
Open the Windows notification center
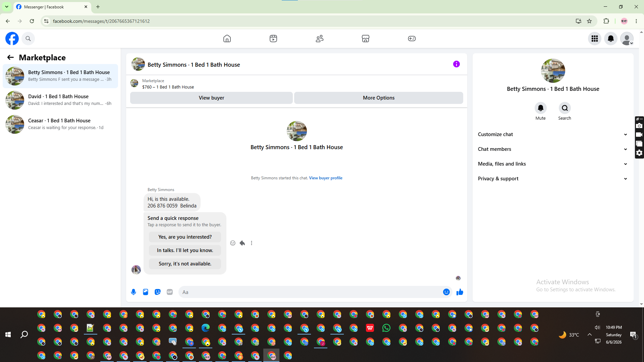634,335
